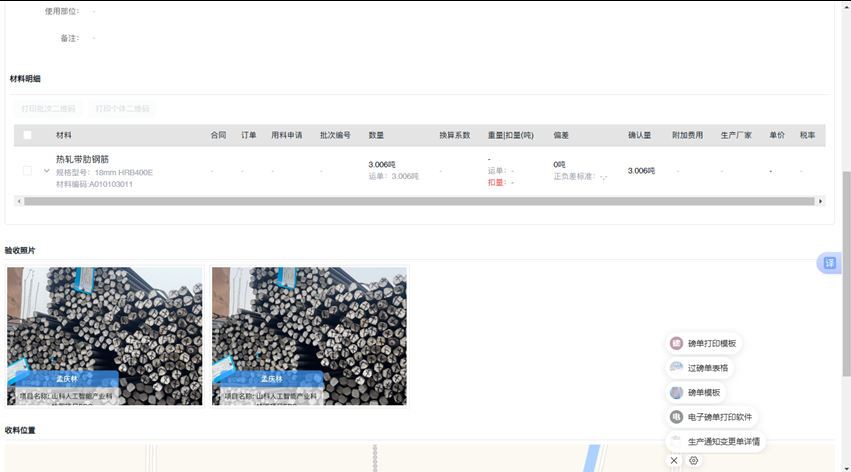This screenshot has height=472, width=851.
Task: Click the 打印个体二维码 button
Action: pos(122,108)
